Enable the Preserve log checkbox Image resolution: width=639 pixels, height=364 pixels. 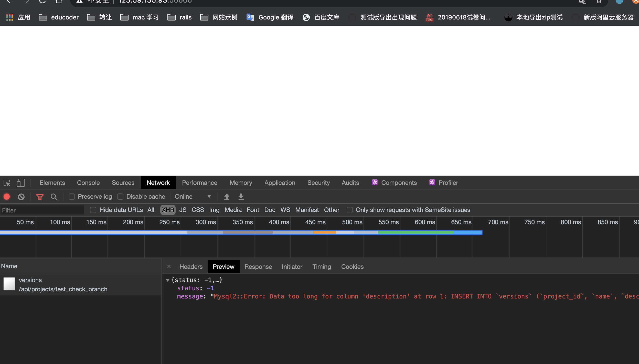(x=72, y=197)
